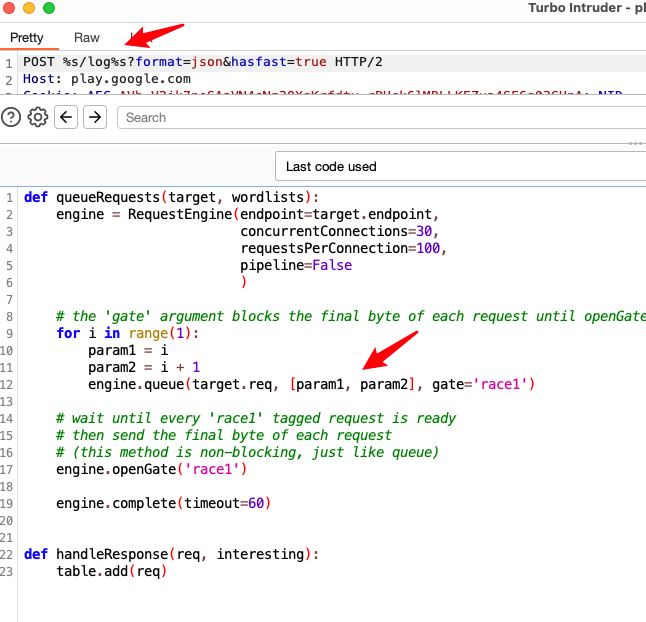Viewport: 646px width, 622px height.
Task: Click 'def handleResponse(req, interesting):' line
Action: pos(171,554)
